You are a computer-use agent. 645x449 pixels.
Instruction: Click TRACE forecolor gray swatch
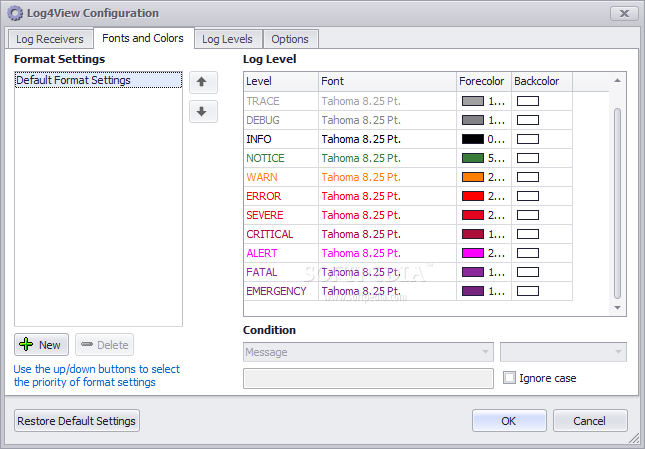pos(473,101)
